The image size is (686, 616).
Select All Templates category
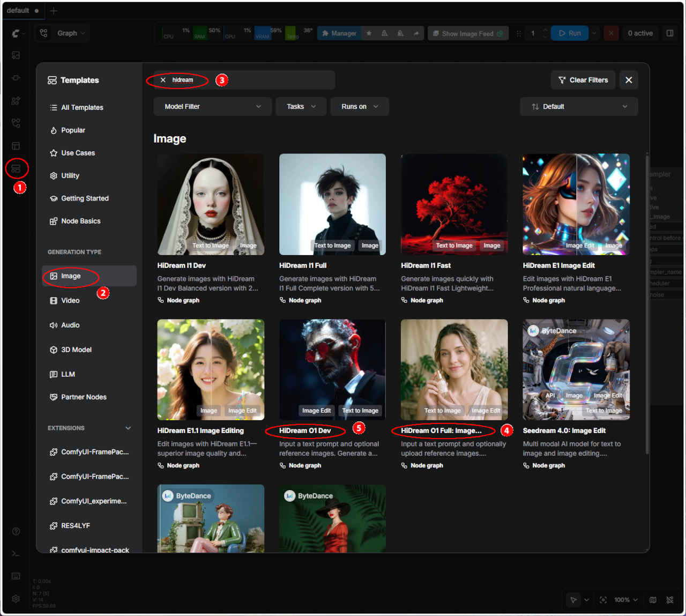[89, 107]
